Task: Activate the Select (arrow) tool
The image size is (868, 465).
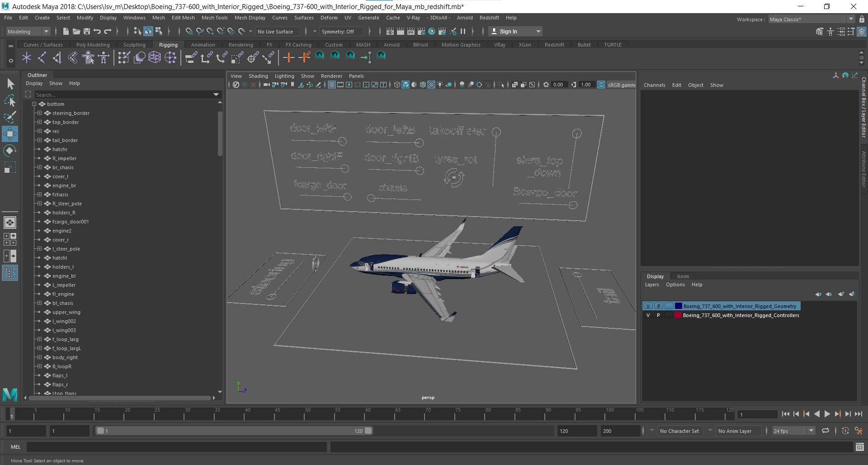Action: pyautogui.click(x=10, y=84)
